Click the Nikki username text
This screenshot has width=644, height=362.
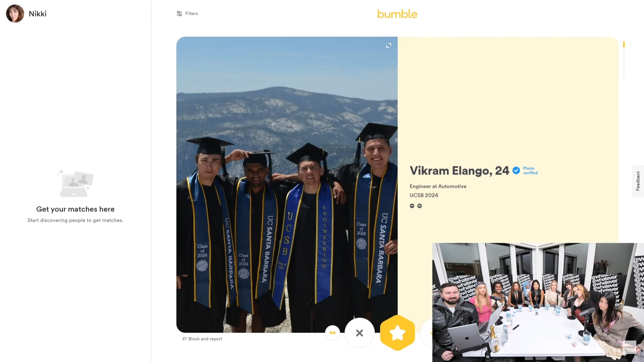click(x=37, y=14)
